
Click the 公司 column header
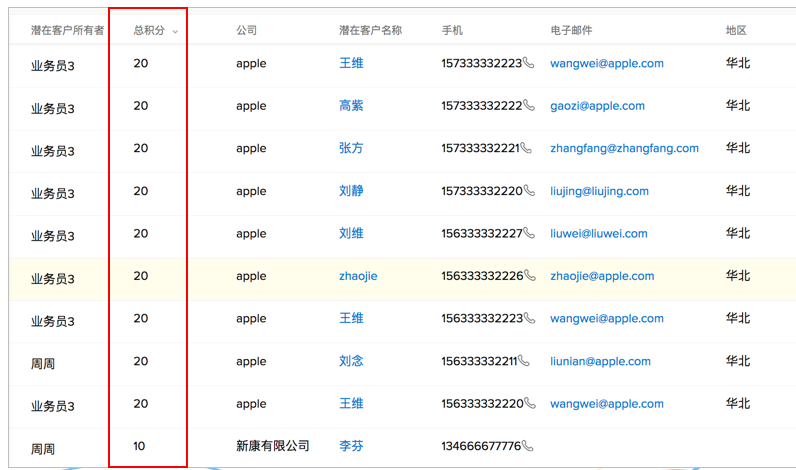click(x=246, y=30)
